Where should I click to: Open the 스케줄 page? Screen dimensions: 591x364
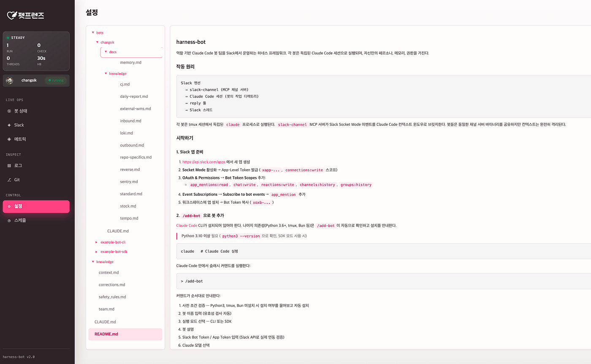36,220
